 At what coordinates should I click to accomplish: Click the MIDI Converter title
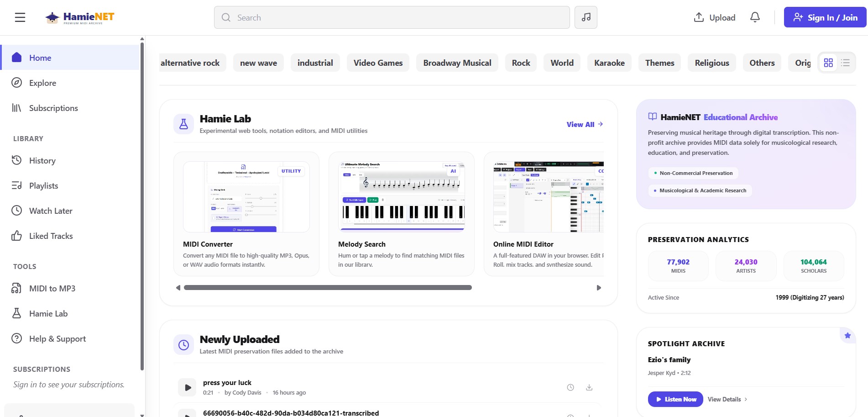208,244
